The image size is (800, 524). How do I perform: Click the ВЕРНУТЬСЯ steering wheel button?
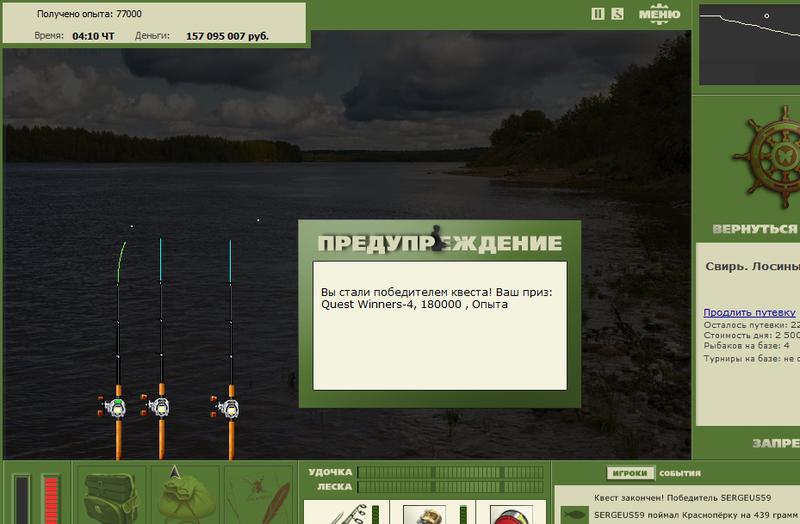[755, 229]
